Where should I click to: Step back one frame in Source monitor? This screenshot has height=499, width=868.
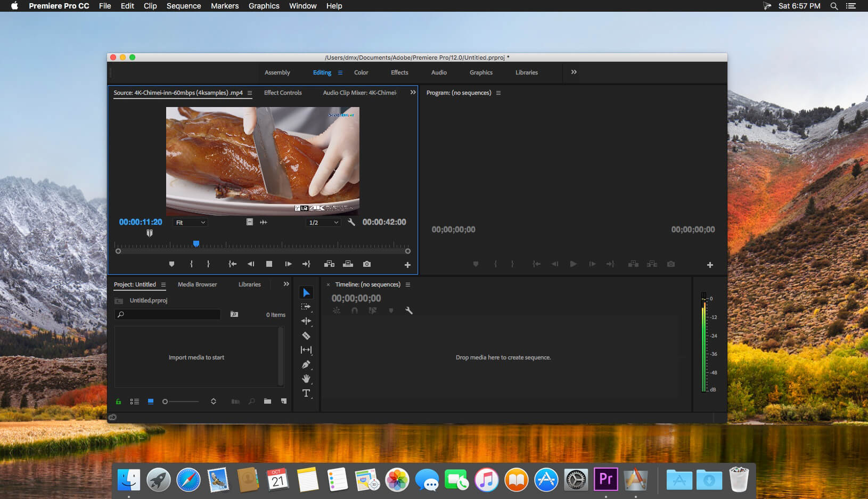251,264
